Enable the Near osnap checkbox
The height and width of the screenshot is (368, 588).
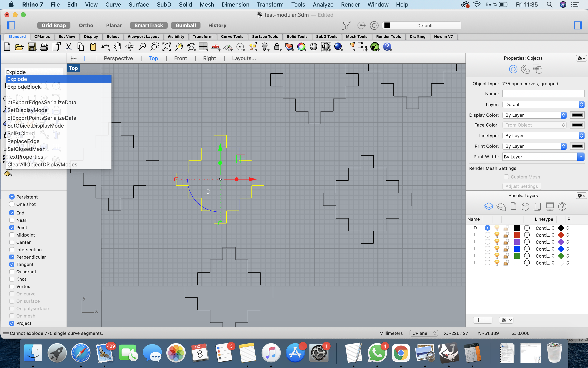(12, 220)
